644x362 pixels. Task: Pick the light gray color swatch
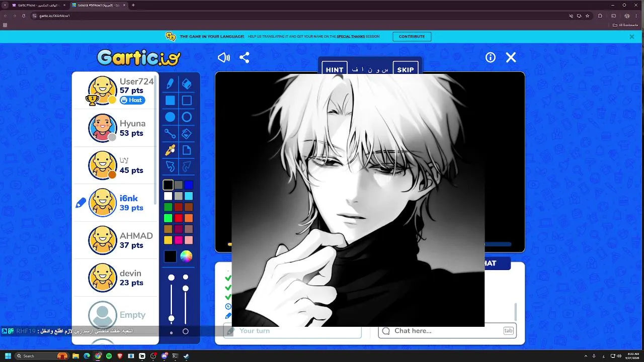[x=178, y=196]
